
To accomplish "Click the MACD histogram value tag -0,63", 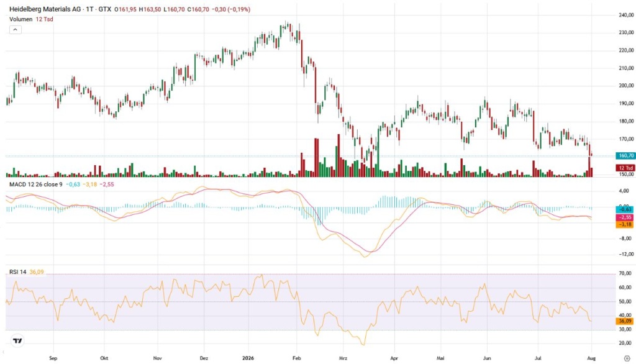I will (625, 209).
